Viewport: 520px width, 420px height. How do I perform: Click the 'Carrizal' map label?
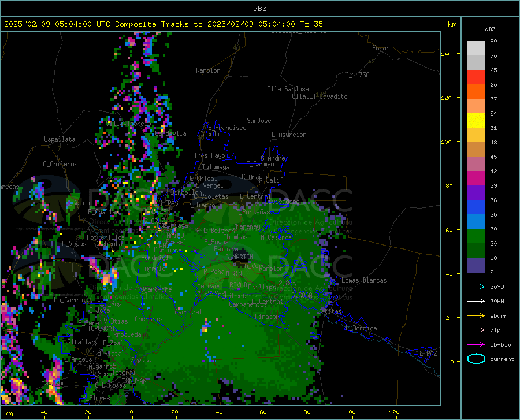[x=188, y=312]
